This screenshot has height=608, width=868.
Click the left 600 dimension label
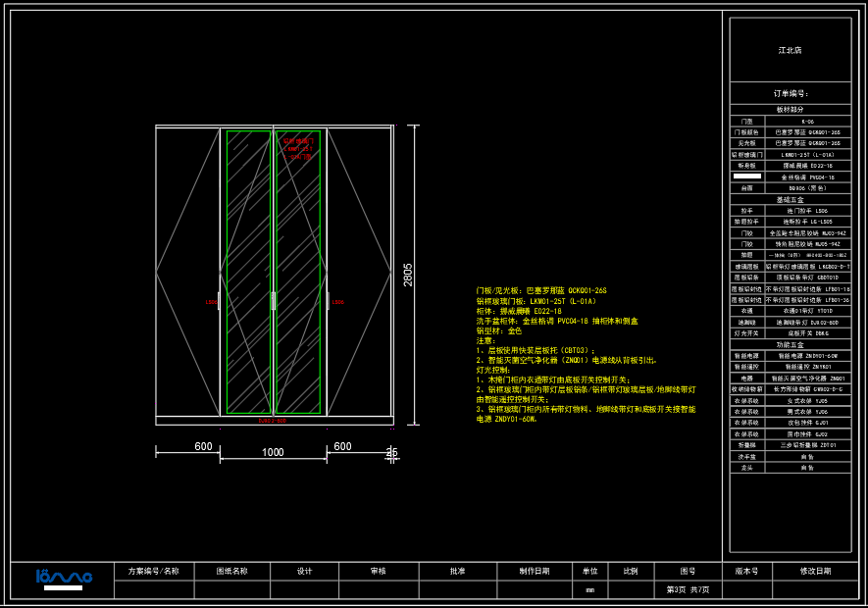(203, 446)
